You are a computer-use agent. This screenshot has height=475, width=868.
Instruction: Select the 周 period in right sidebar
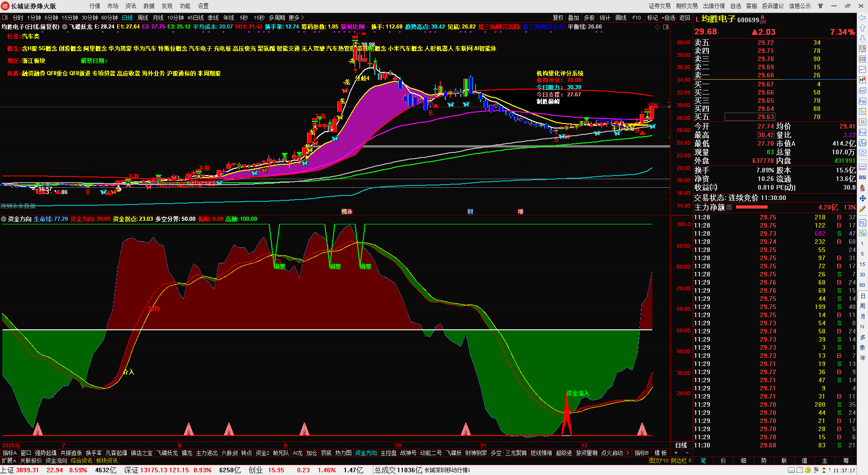(862, 306)
